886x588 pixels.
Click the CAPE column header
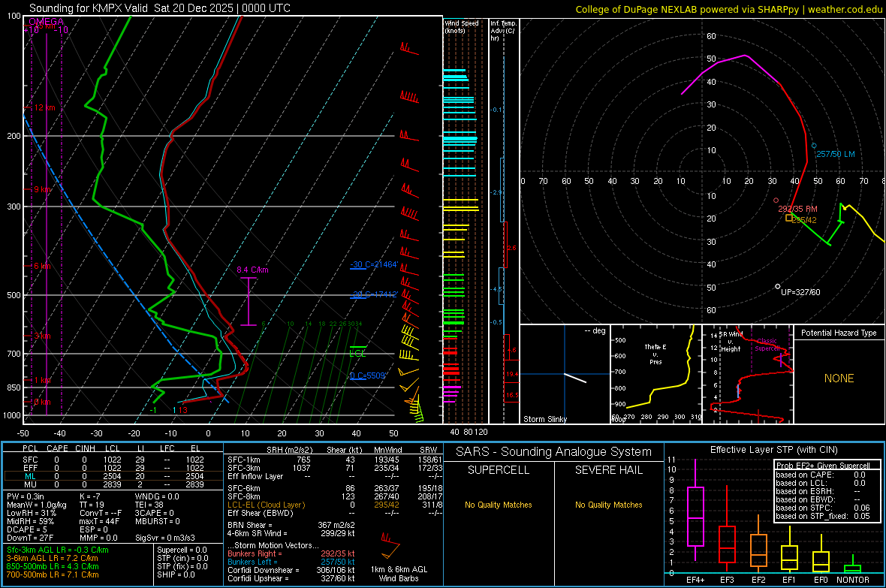coord(57,448)
